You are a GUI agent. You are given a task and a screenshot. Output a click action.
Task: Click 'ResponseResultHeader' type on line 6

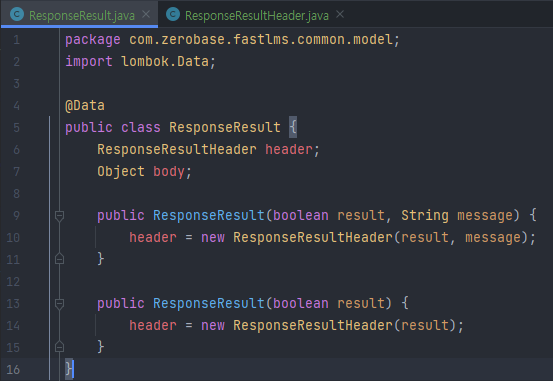[177, 150]
